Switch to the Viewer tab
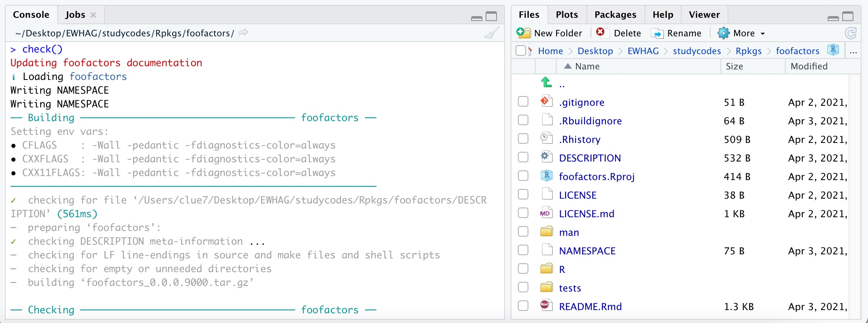This screenshot has height=323, width=868. point(704,15)
